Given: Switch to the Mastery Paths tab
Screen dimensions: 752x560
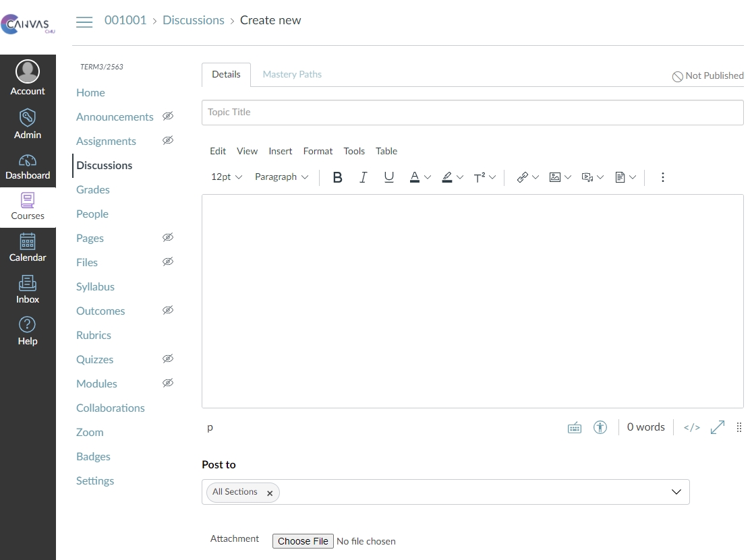Looking at the screenshot, I should pos(292,74).
